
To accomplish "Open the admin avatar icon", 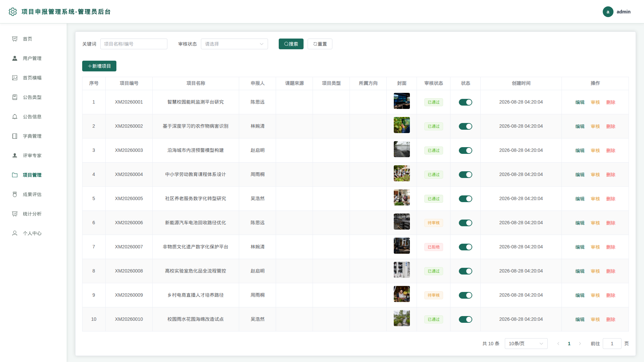I will (x=608, y=12).
